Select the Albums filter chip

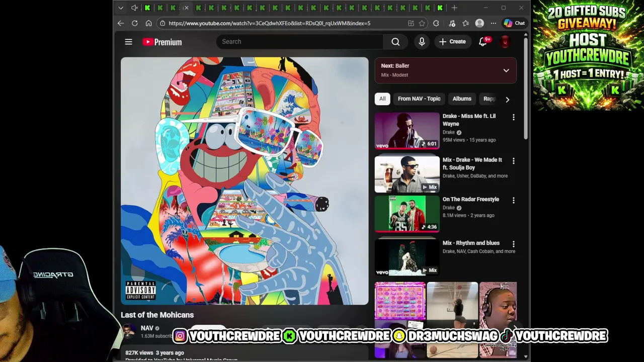click(462, 99)
